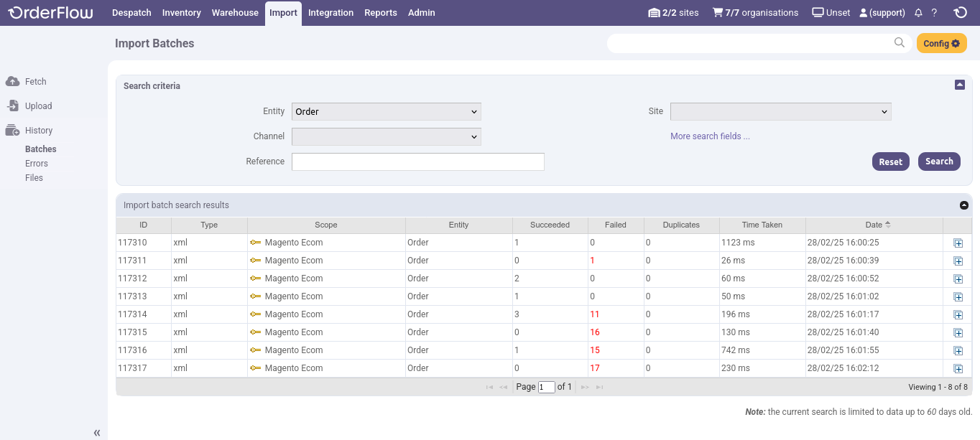Open the Site dropdown
Image resolution: width=980 pixels, height=440 pixels.
point(780,111)
